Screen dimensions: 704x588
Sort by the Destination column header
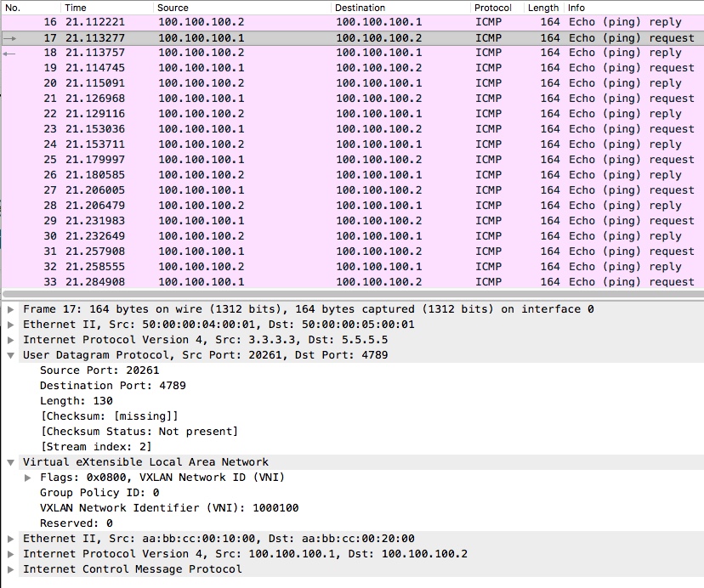(360, 8)
